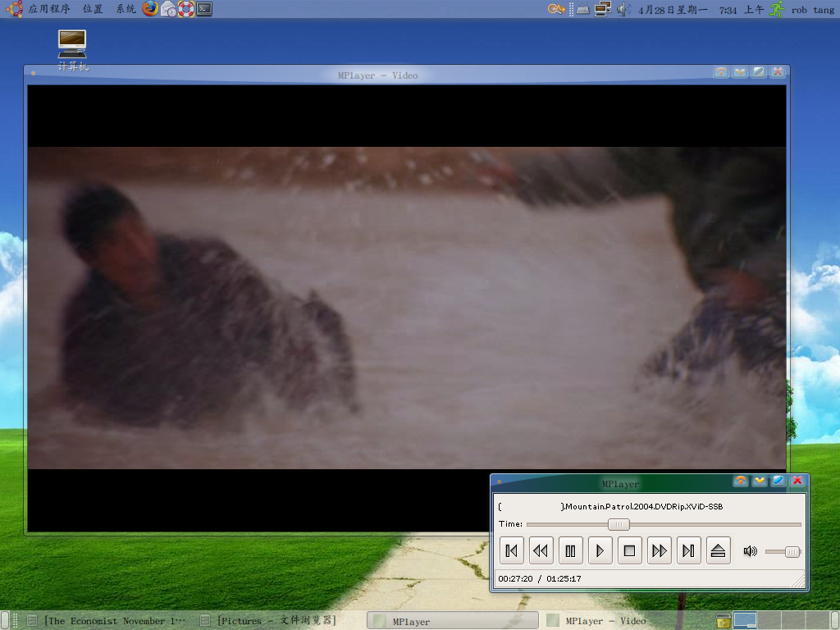Shade the MPlayer - Video window

(721, 72)
